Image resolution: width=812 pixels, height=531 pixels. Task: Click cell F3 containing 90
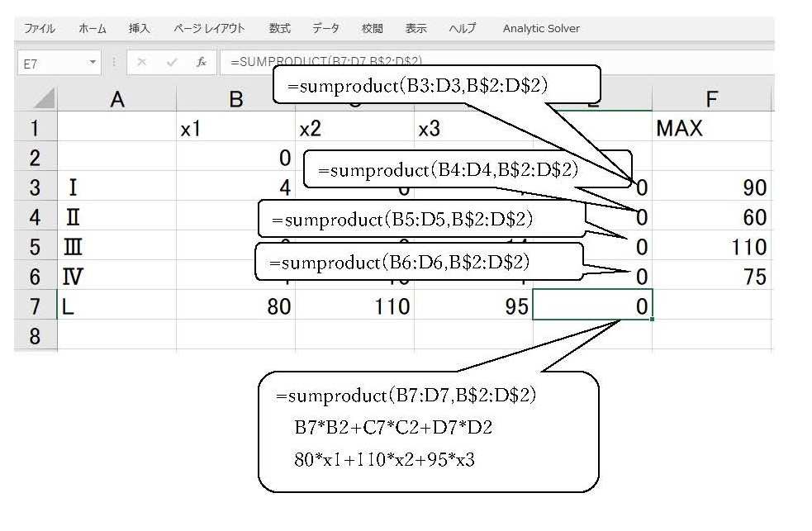[710, 187]
